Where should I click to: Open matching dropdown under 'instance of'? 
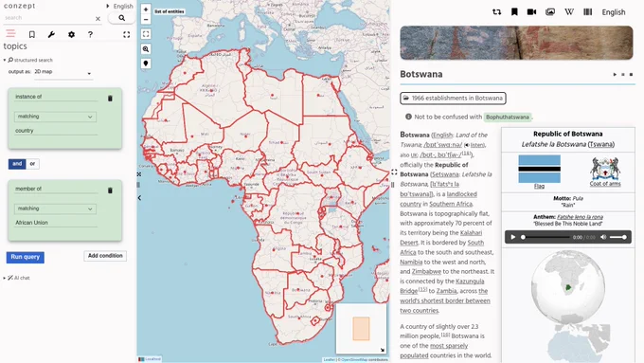coord(56,117)
